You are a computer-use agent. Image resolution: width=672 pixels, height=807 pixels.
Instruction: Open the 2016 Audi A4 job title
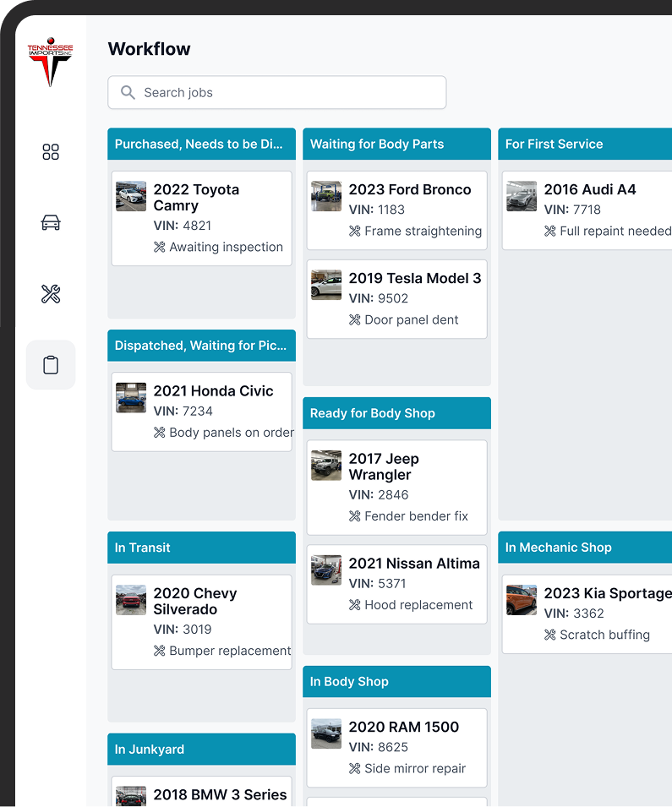click(590, 189)
